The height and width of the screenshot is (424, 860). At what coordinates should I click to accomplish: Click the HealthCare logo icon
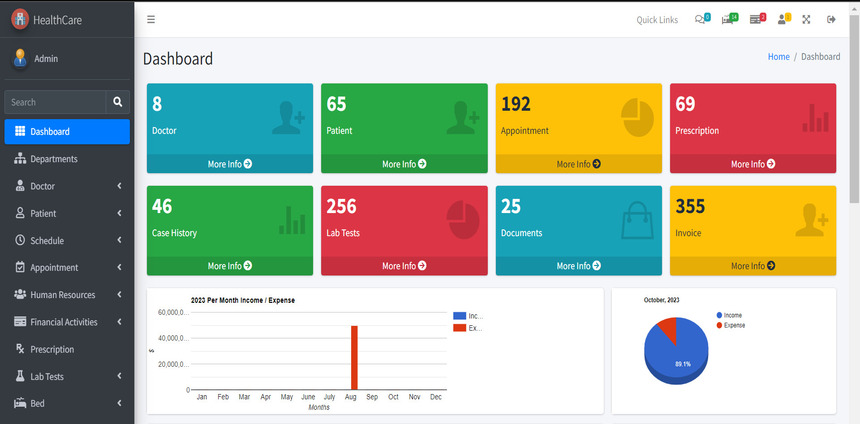[x=19, y=19]
